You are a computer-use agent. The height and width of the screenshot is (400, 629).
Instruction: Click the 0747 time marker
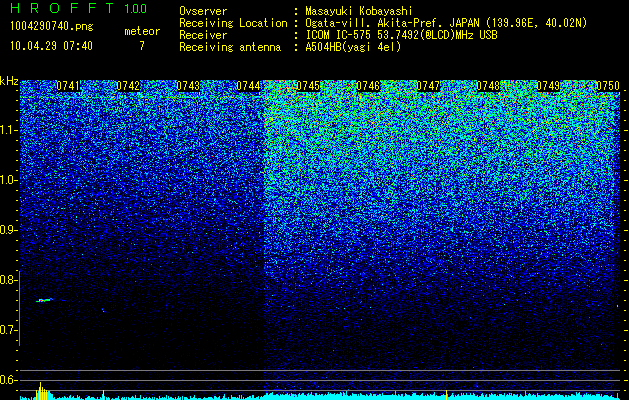click(x=428, y=86)
